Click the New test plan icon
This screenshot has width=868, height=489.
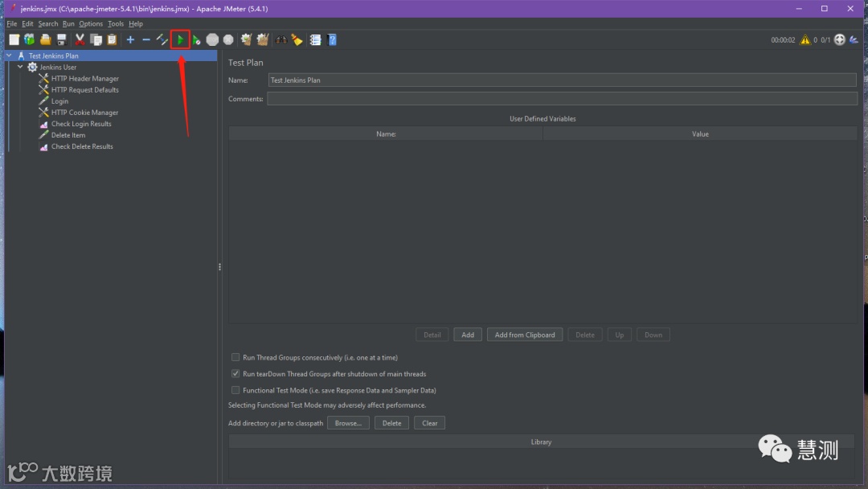(14, 39)
